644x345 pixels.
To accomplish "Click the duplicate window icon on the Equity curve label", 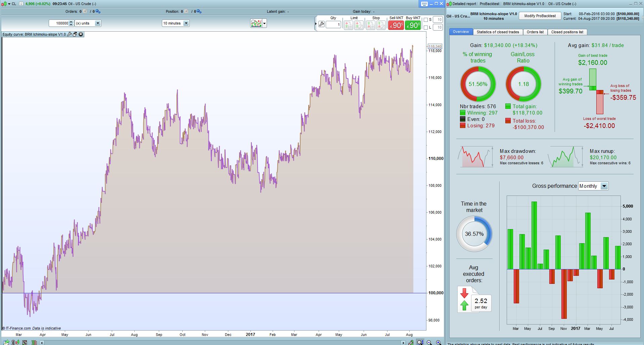I will [75, 34].
